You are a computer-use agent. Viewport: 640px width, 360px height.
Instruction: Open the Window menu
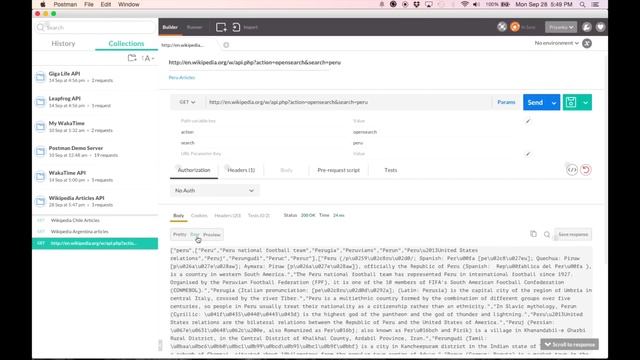[129, 4]
